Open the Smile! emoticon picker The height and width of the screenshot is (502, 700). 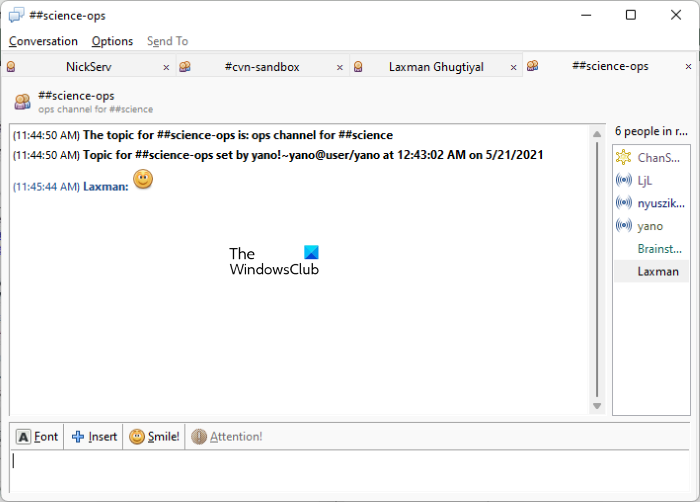point(154,436)
